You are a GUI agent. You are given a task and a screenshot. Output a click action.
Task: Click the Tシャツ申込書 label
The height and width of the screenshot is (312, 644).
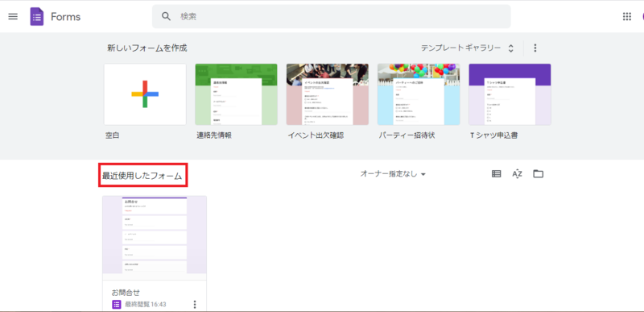click(493, 135)
